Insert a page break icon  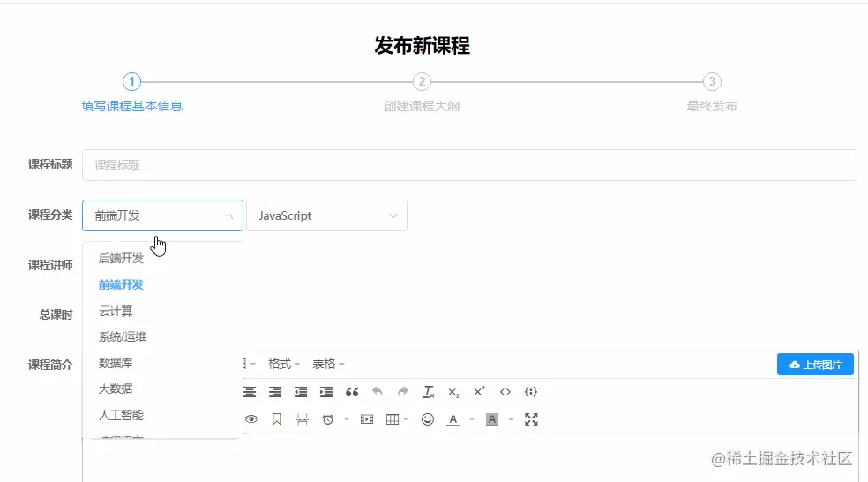tap(303, 419)
